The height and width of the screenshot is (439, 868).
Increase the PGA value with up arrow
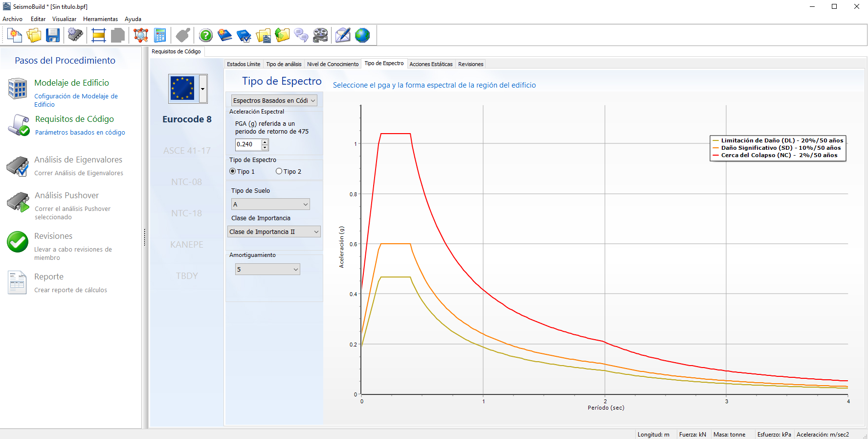pyautogui.click(x=265, y=142)
